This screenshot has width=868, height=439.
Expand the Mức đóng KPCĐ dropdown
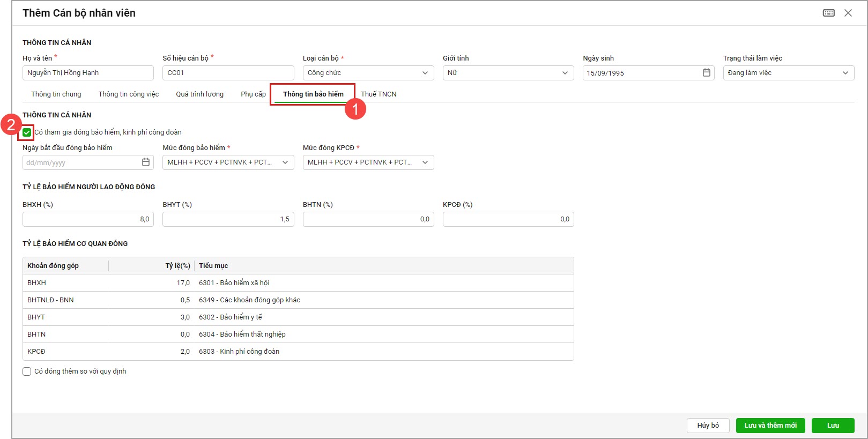(425, 162)
